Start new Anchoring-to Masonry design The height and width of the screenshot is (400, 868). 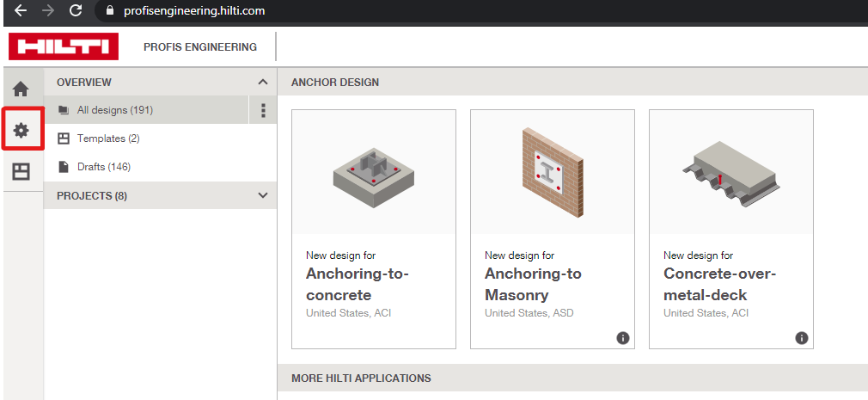click(552, 284)
